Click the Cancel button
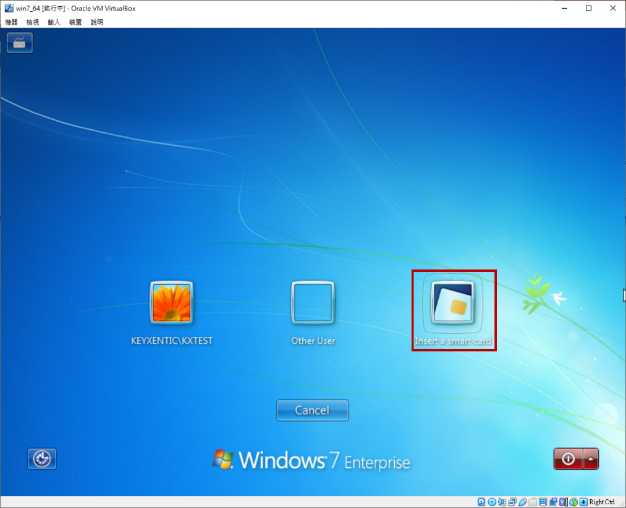Image resolution: width=626 pixels, height=508 pixels. click(312, 410)
